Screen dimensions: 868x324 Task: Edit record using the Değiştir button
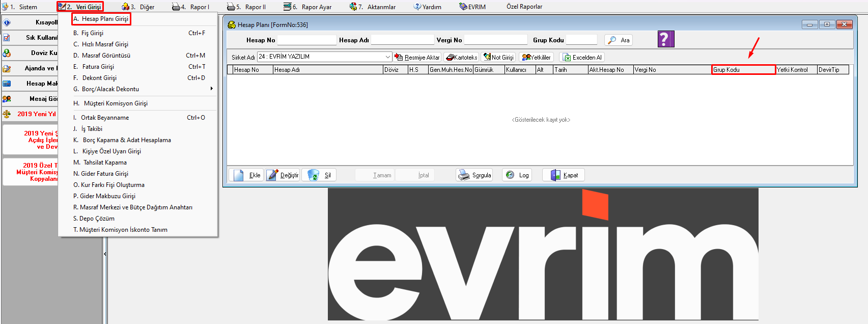point(283,175)
